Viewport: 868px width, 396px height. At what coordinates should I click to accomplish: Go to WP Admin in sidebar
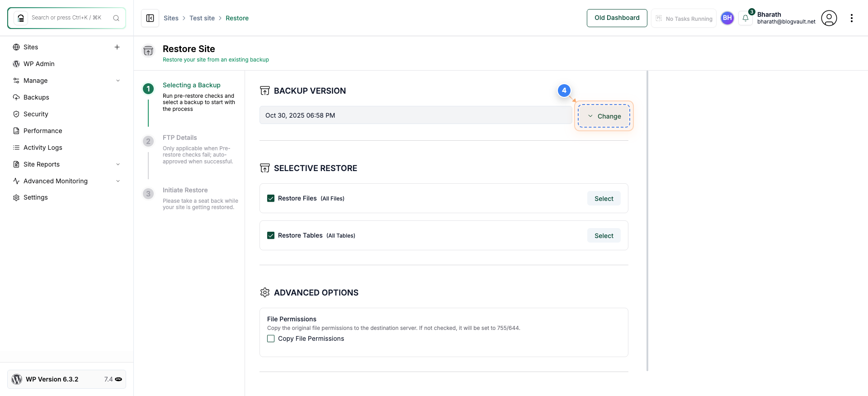pos(39,64)
